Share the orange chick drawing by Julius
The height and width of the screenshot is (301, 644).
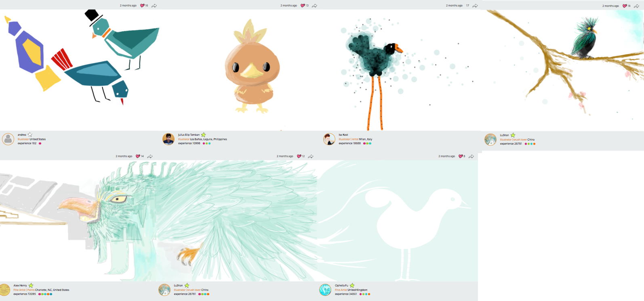(314, 6)
